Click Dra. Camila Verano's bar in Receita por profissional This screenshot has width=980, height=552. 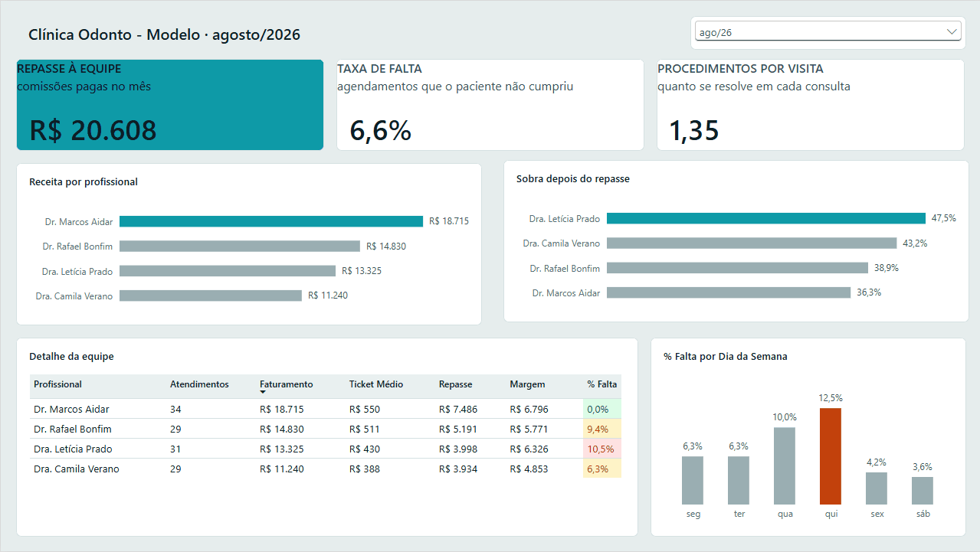(211, 296)
